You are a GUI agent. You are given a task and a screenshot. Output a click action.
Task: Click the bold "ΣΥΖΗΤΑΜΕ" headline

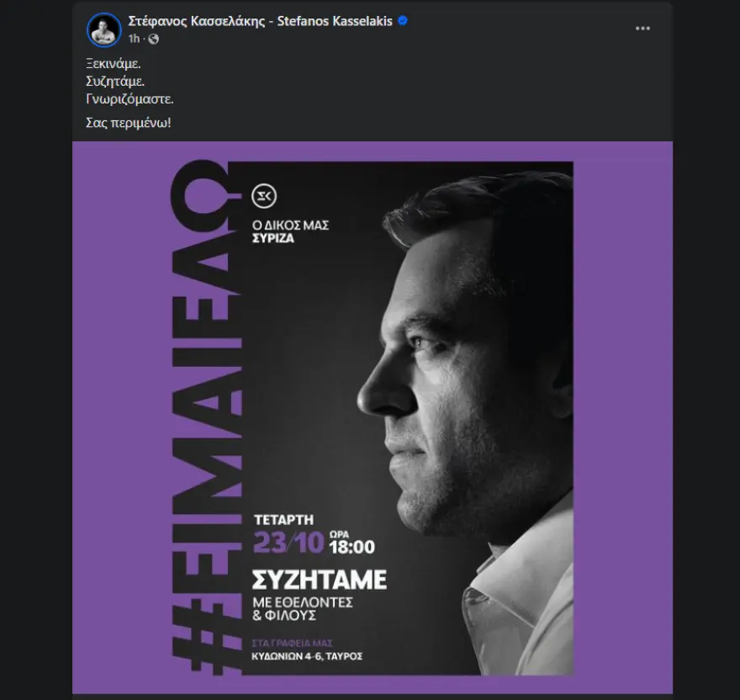(320, 580)
